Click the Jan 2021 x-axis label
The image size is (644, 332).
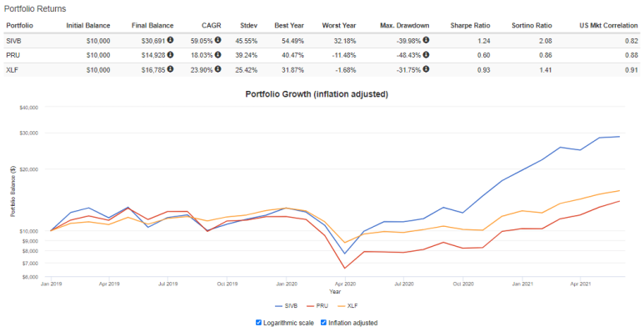pos(522,284)
